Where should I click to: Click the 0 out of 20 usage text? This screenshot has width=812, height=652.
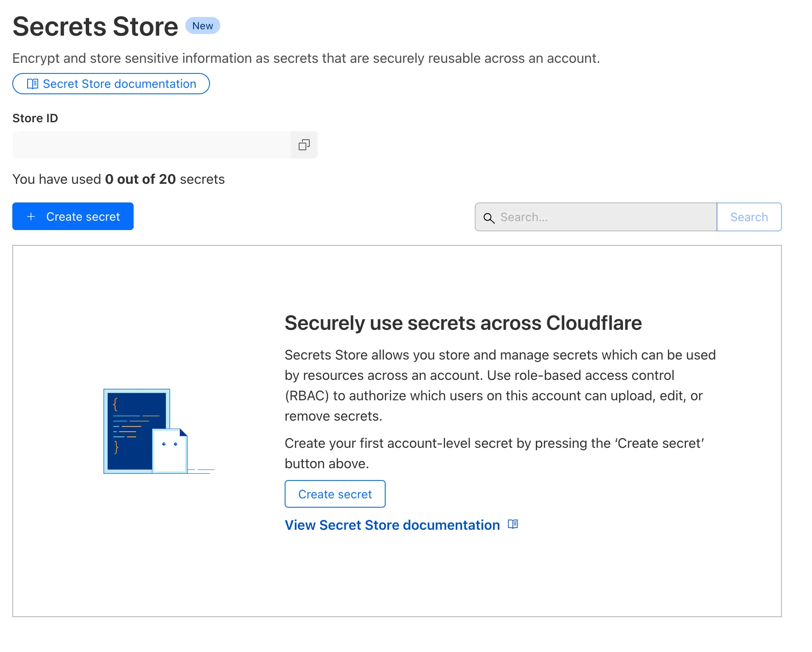pyautogui.click(x=140, y=180)
